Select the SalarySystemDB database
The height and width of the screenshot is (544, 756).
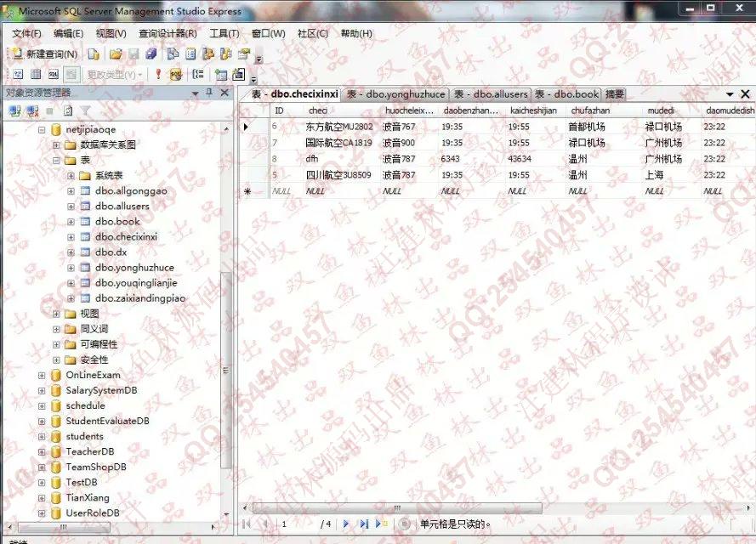click(101, 390)
